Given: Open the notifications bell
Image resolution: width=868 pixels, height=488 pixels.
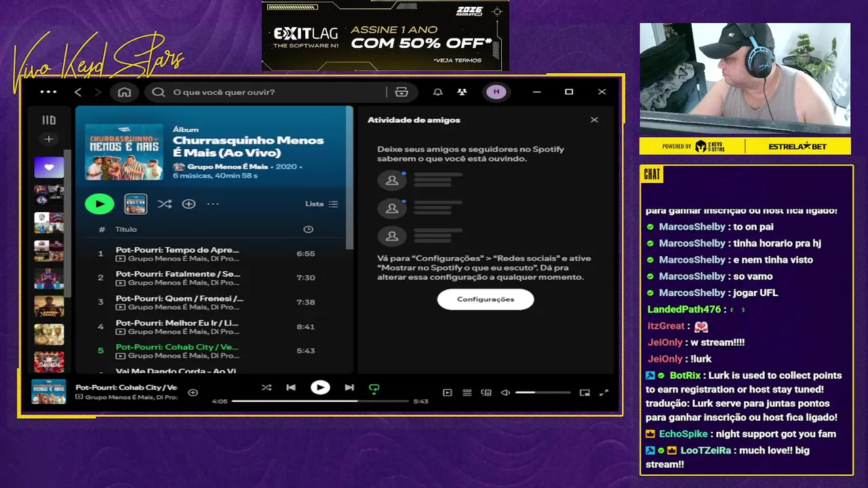Looking at the screenshot, I should (438, 92).
